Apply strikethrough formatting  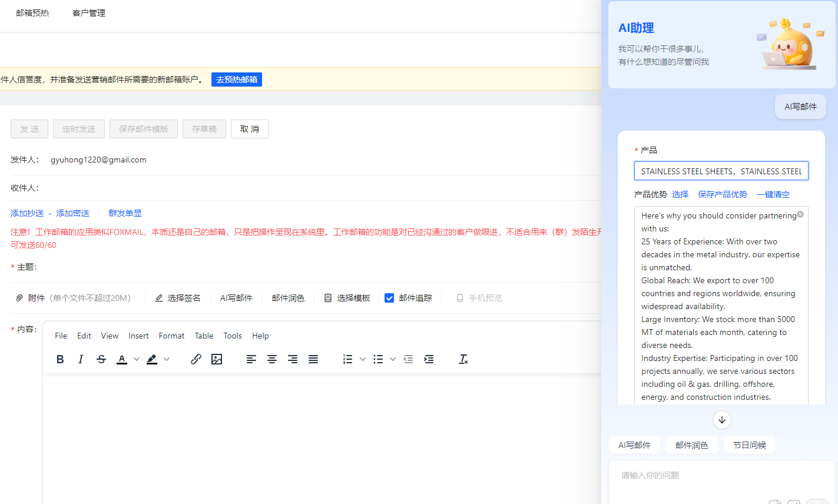pyautogui.click(x=101, y=359)
